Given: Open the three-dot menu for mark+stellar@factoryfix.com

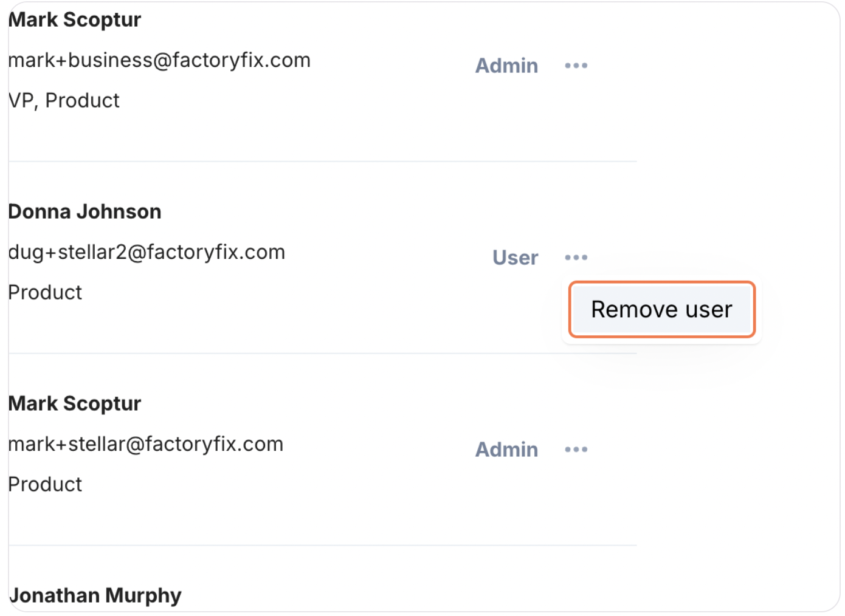Looking at the screenshot, I should [576, 450].
